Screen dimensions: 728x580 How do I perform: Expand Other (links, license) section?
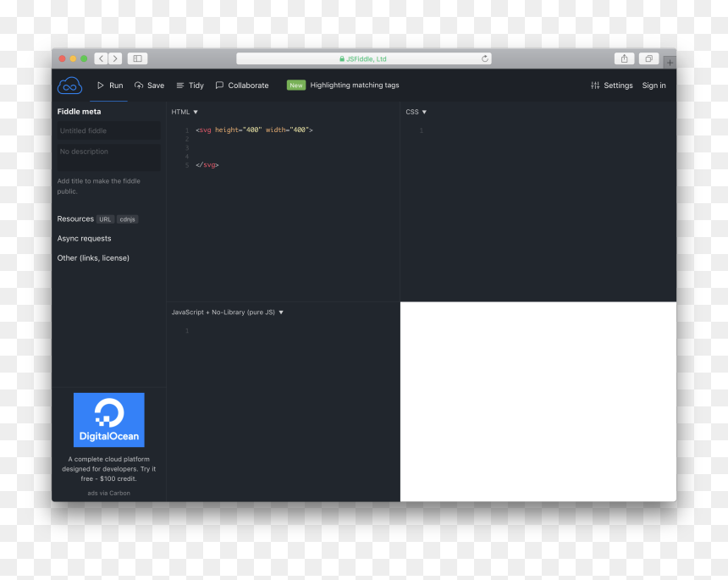(x=93, y=257)
